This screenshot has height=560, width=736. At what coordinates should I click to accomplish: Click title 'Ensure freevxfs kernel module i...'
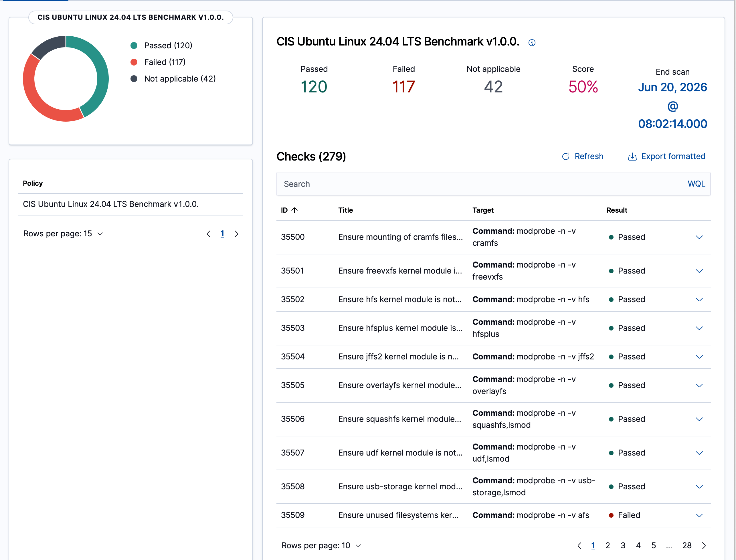coord(400,271)
